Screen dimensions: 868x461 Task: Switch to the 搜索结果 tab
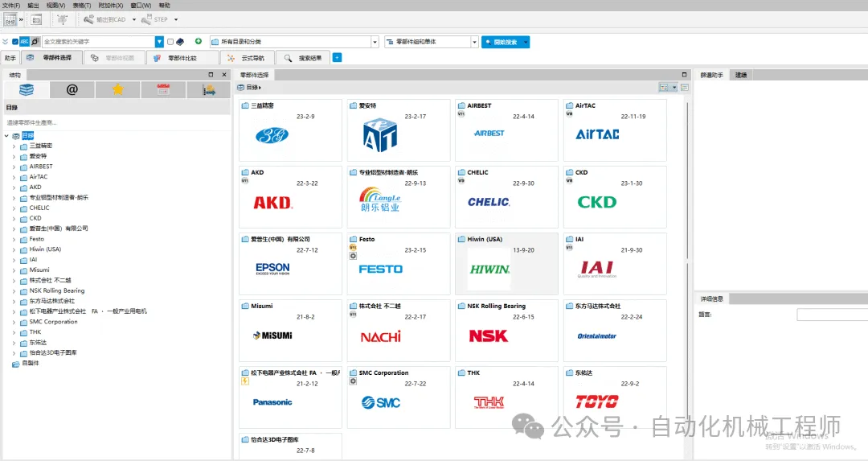click(x=303, y=58)
